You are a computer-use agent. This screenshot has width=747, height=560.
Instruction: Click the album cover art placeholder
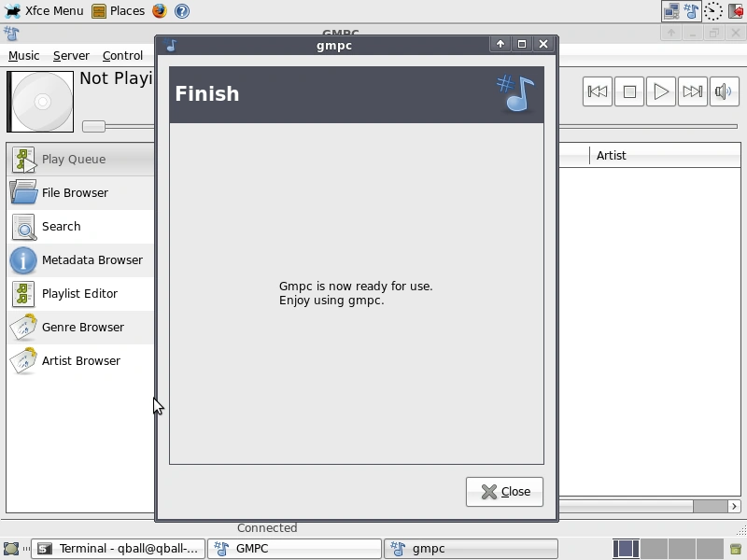click(40, 102)
